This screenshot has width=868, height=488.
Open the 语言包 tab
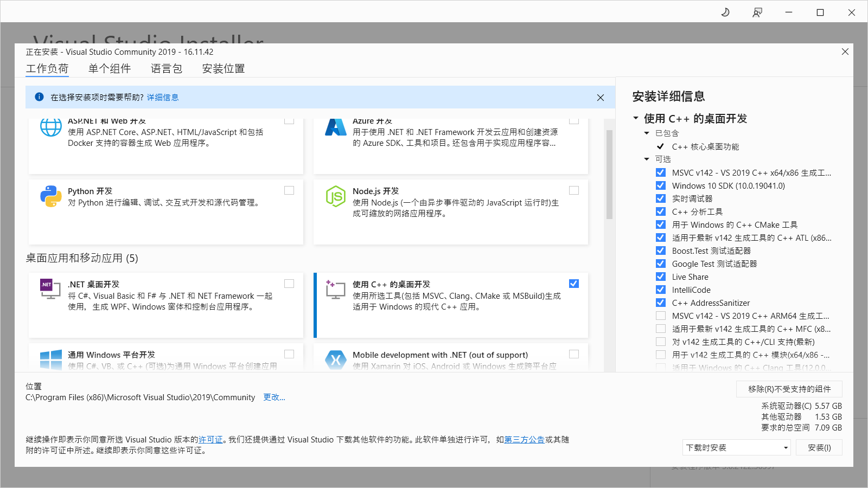[166, 68]
